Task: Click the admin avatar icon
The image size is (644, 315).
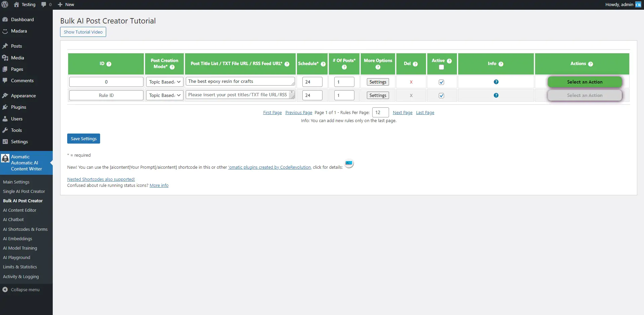Action: click(x=638, y=4)
